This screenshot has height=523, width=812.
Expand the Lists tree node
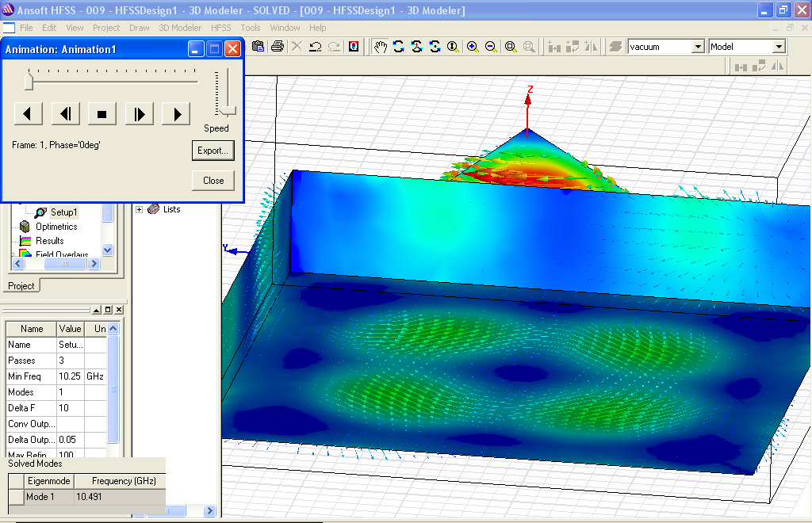tap(140, 209)
